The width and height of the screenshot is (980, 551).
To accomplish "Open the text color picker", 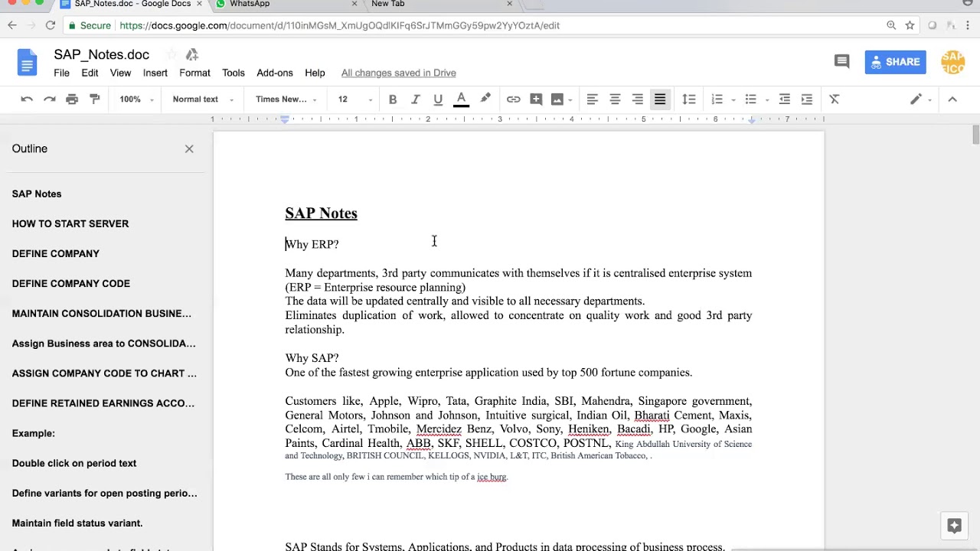I will coord(461,99).
